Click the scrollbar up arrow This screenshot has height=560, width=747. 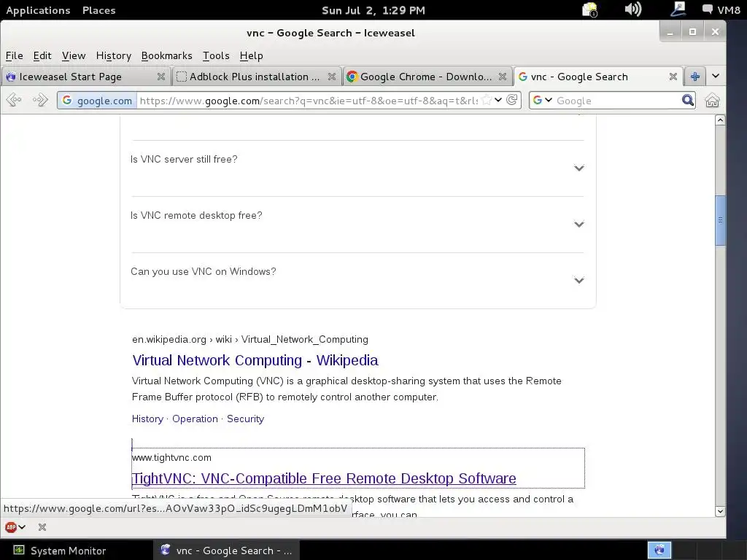[720, 120]
